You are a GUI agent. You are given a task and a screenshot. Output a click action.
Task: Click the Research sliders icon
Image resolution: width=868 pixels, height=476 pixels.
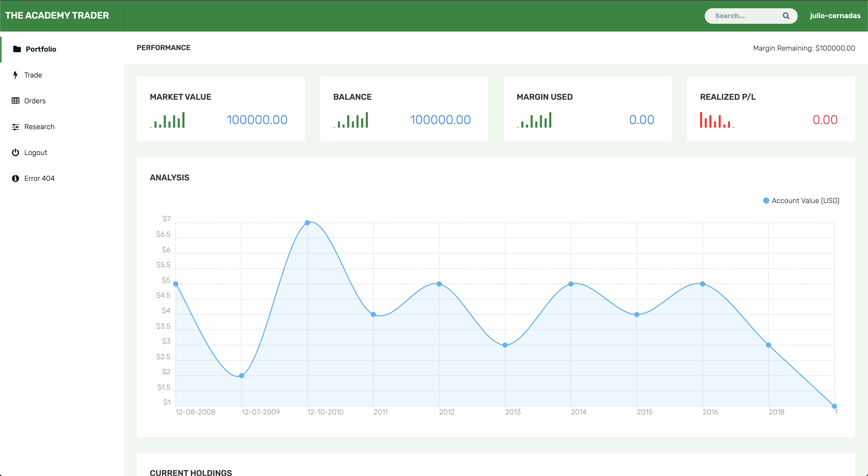tap(16, 127)
